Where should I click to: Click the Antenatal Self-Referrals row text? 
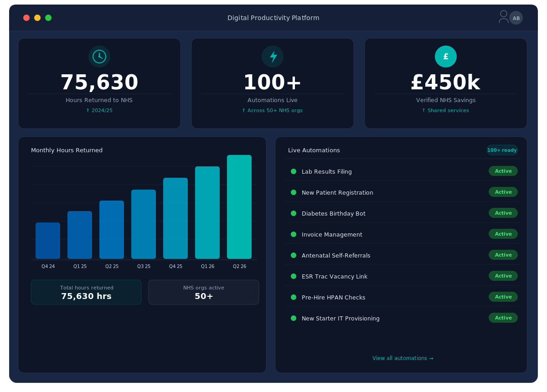coord(336,256)
